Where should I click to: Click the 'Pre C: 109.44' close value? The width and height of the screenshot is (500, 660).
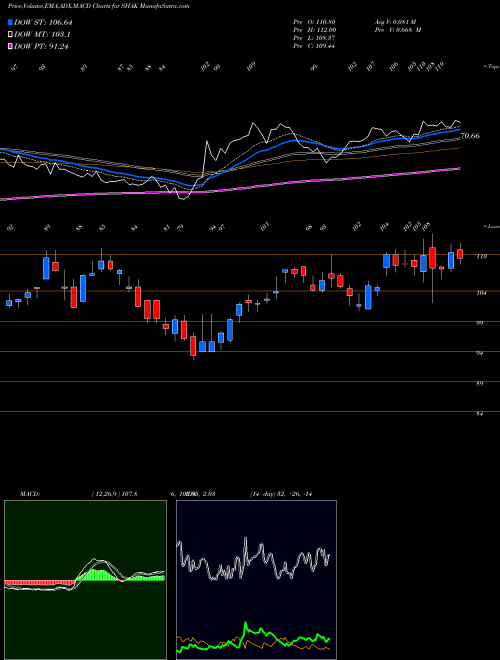click(x=314, y=46)
